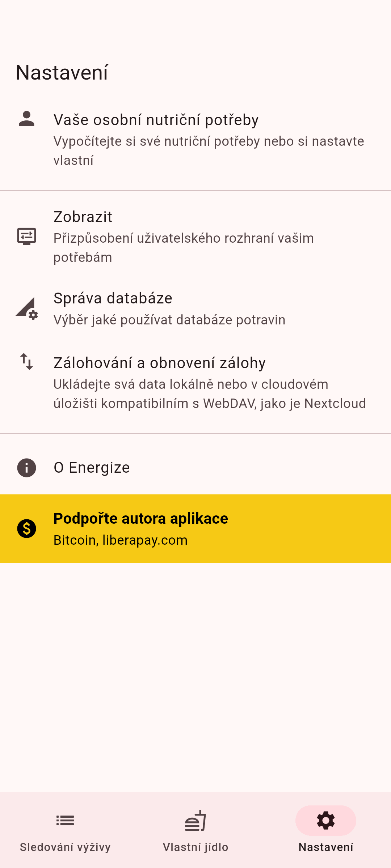Tap the person icon for personal nutrition needs

(x=26, y=119)
